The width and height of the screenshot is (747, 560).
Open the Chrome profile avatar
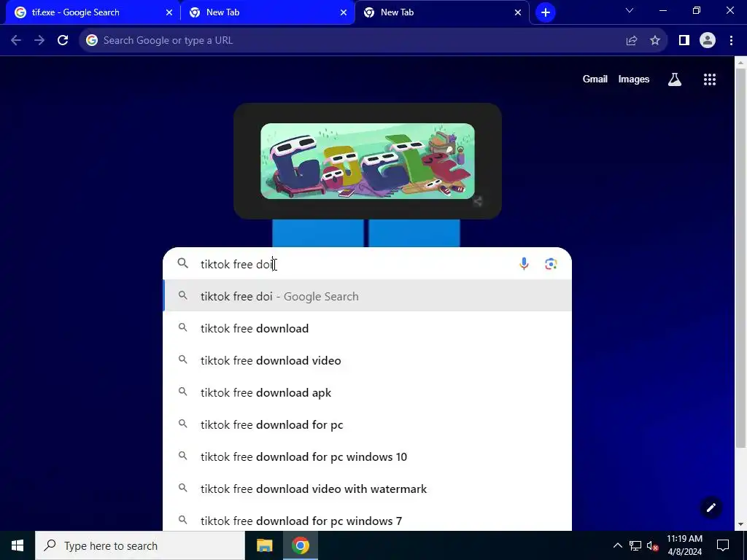click(x=708, y=41)
